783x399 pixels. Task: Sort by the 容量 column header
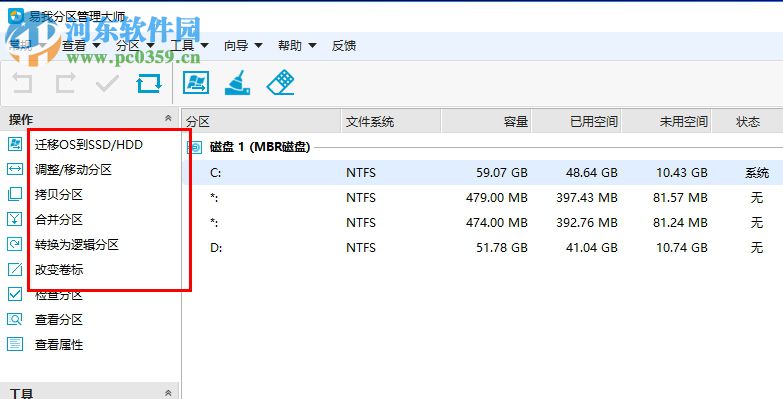click(486, 121)
